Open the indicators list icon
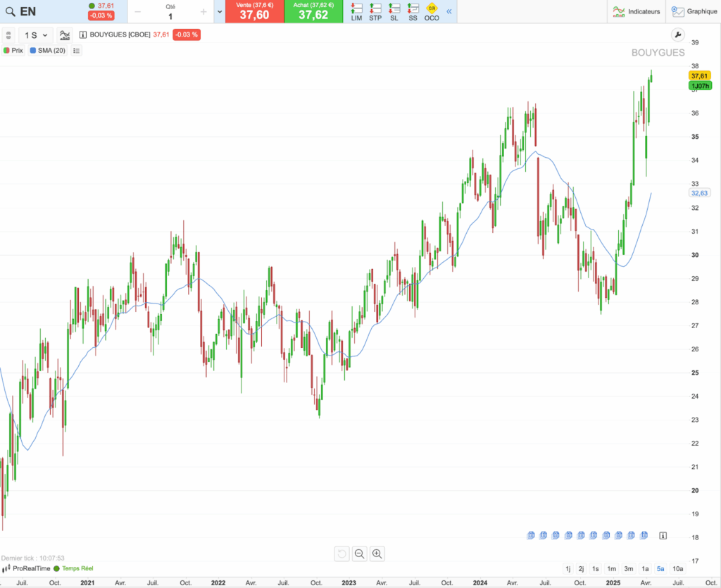The image size is (721, 588). (77, 51)
